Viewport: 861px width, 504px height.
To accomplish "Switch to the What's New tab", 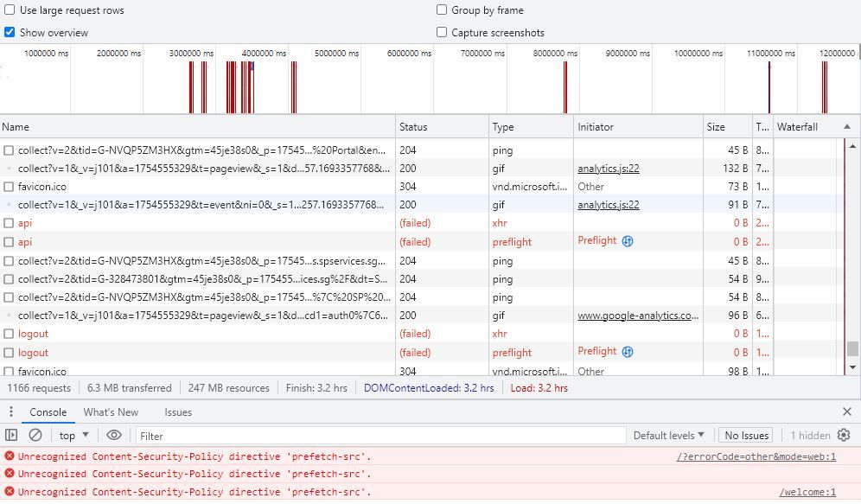I will [111, 412].
